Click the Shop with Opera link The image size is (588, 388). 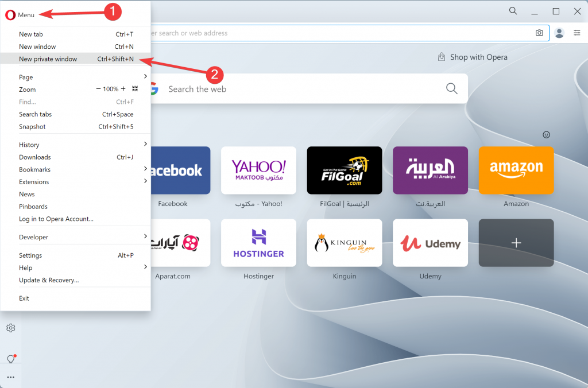pos(478,57)
